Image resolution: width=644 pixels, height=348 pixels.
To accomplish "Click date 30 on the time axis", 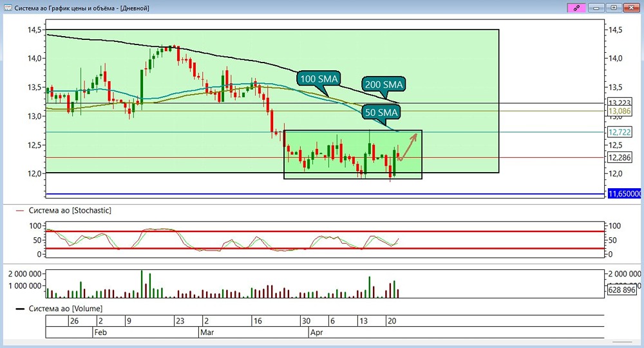I will tap(306, 320).
